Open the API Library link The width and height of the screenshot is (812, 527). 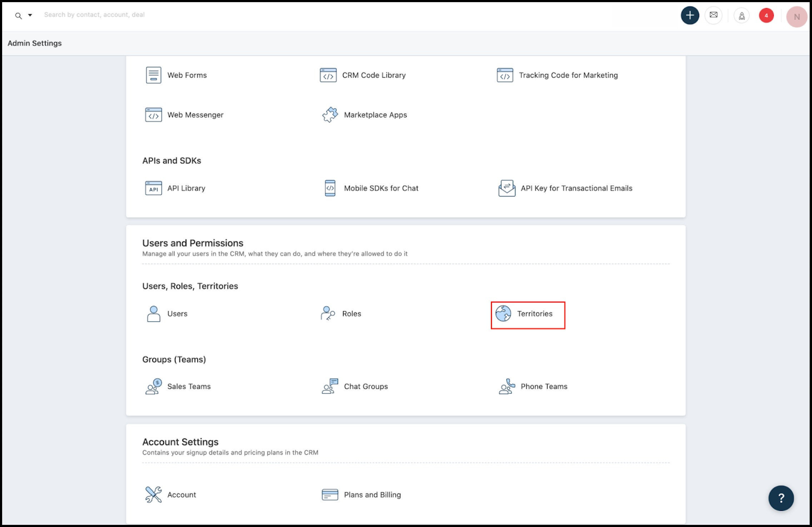(186, 188)
